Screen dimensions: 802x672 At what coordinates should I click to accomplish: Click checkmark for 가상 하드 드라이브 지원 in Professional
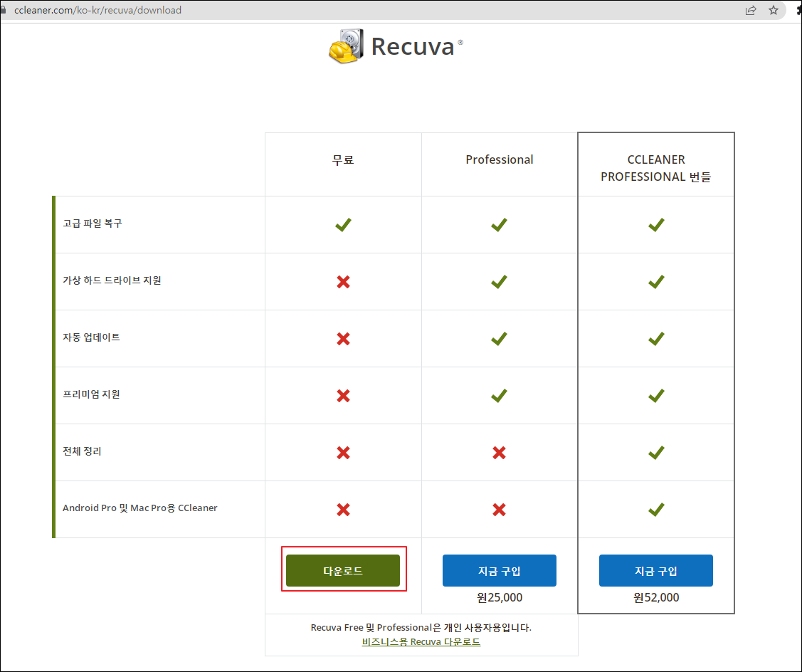[x=500, y=281]
